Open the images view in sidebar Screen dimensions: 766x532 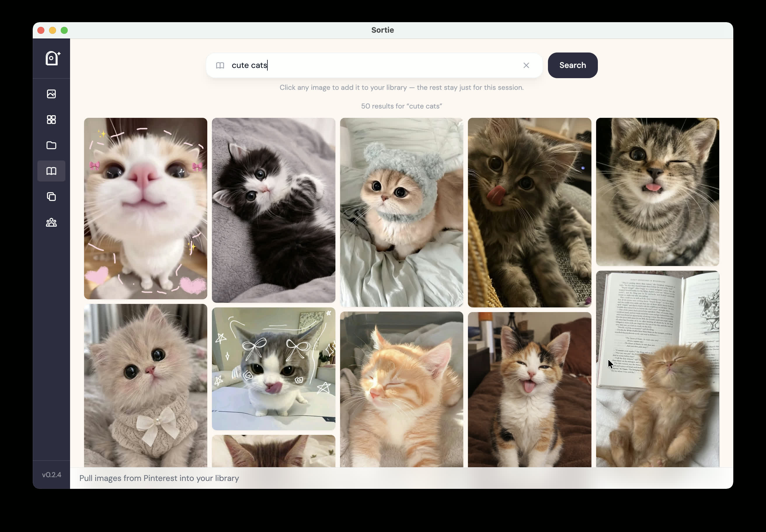click(51, 94)
